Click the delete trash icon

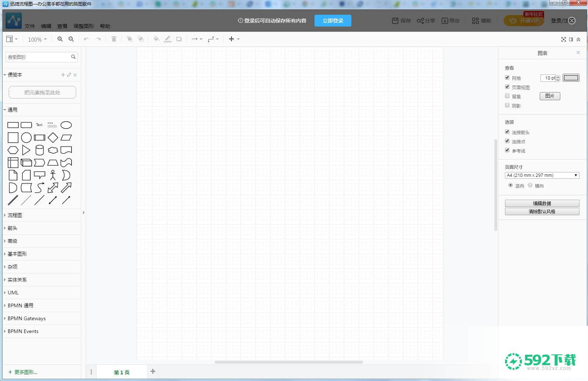tap(114, 39)
